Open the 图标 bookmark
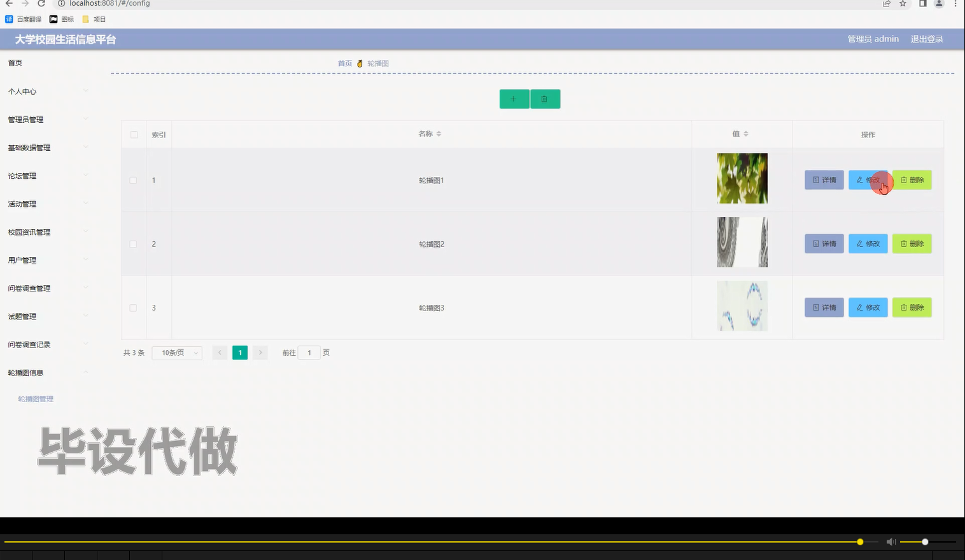 coord(62,19)
